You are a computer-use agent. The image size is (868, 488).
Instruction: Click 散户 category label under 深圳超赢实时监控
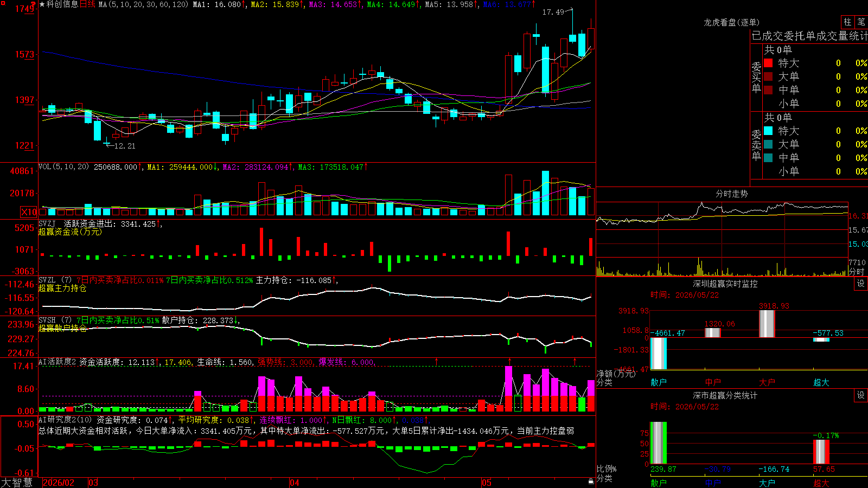click(659, 382)
